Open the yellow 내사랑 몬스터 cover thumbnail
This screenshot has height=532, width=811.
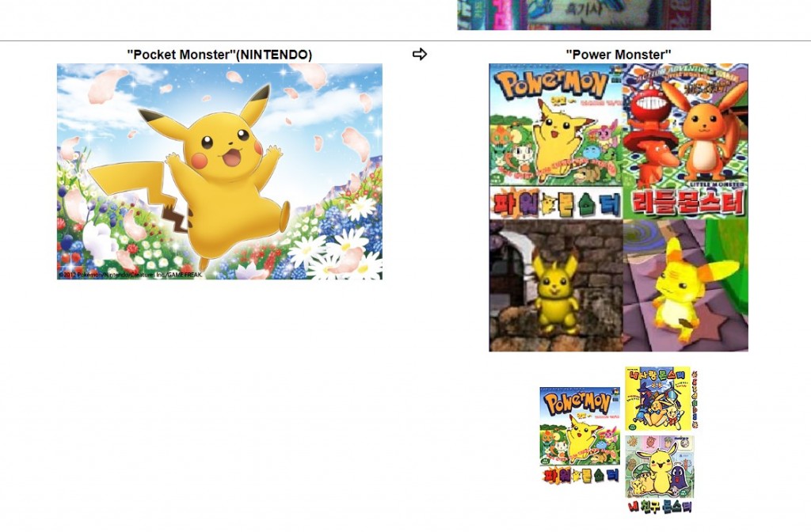pos(656,398)
